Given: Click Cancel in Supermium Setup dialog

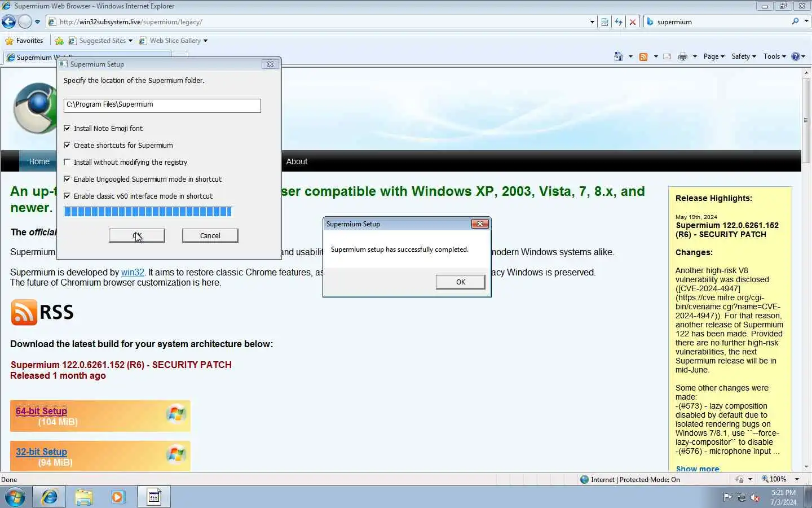Looking at the screenshot, I should point(210,235).
